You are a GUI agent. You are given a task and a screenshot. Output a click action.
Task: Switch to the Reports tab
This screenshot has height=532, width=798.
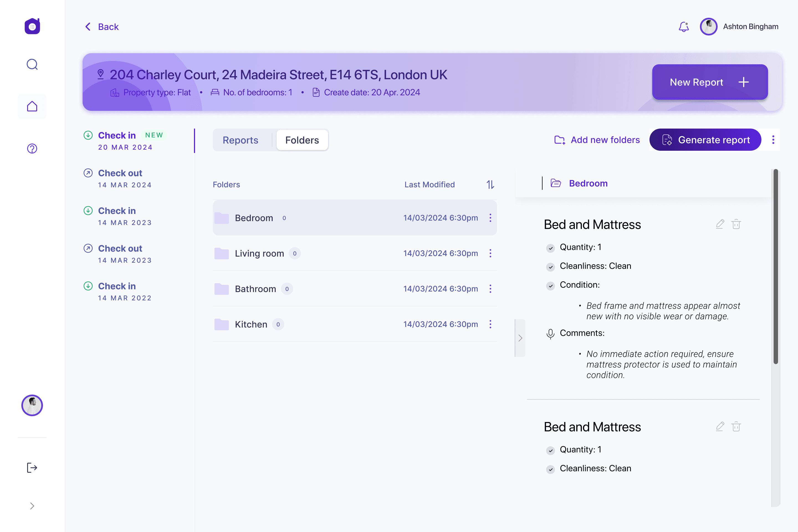(x=240, y=140)
